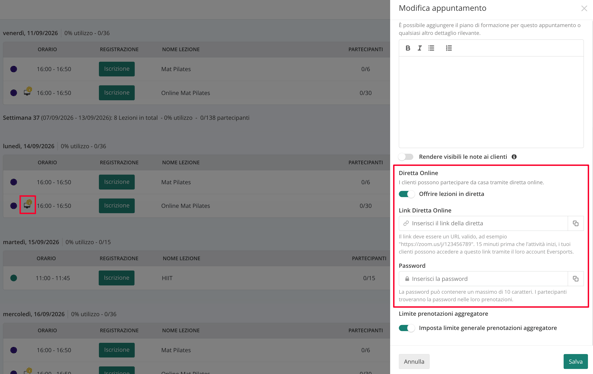Open Iscrizione for the HIIT lesson

(116, 278)
